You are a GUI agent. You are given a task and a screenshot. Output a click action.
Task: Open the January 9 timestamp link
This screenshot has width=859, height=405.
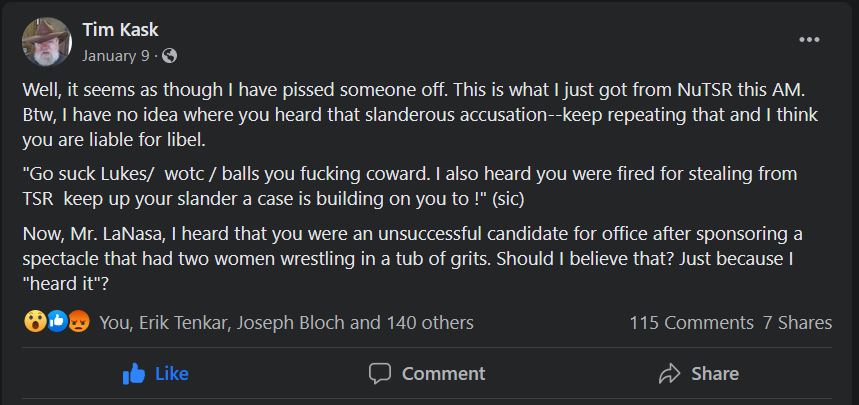118,55
